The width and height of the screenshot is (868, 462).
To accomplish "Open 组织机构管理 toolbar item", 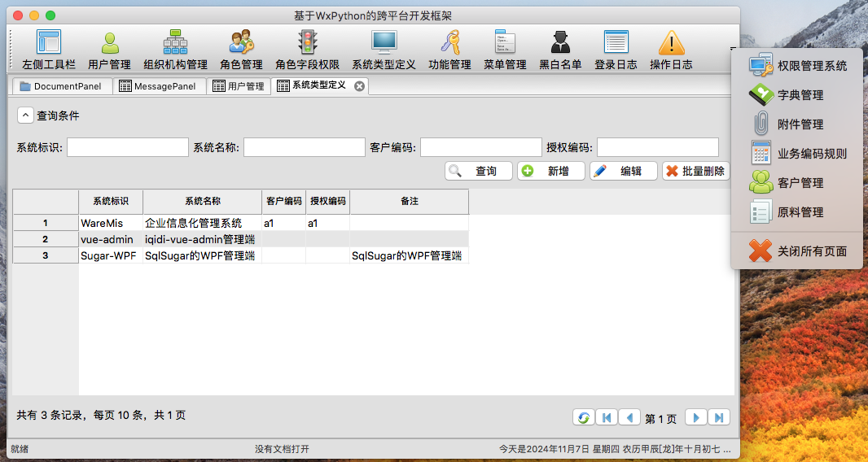I will tap(176, 50).
